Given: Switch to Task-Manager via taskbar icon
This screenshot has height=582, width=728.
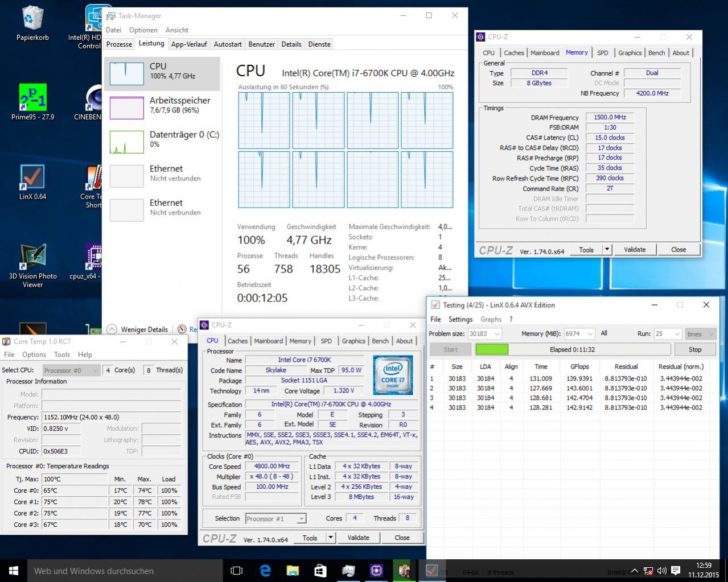Looking at the screenshot, I should (348, 571).
